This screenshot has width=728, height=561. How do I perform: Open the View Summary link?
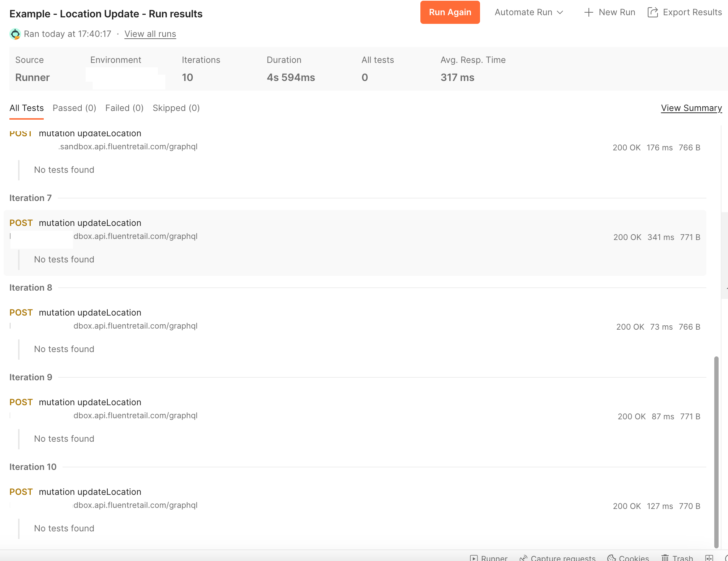click(691, 108)
